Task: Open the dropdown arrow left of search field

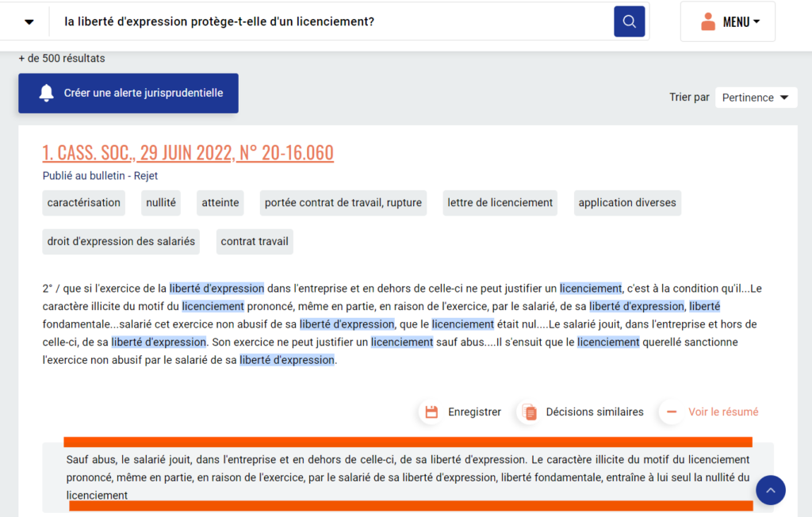Action: [x=29, y=21]
